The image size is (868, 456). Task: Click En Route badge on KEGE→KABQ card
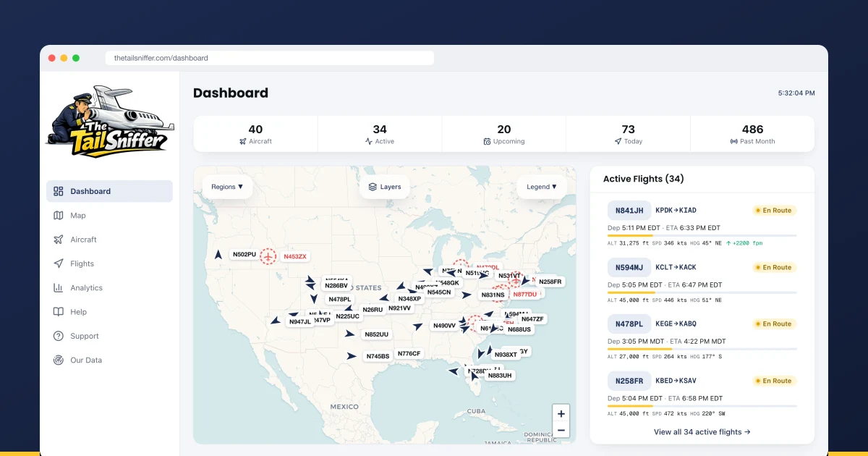click(774, 324)
